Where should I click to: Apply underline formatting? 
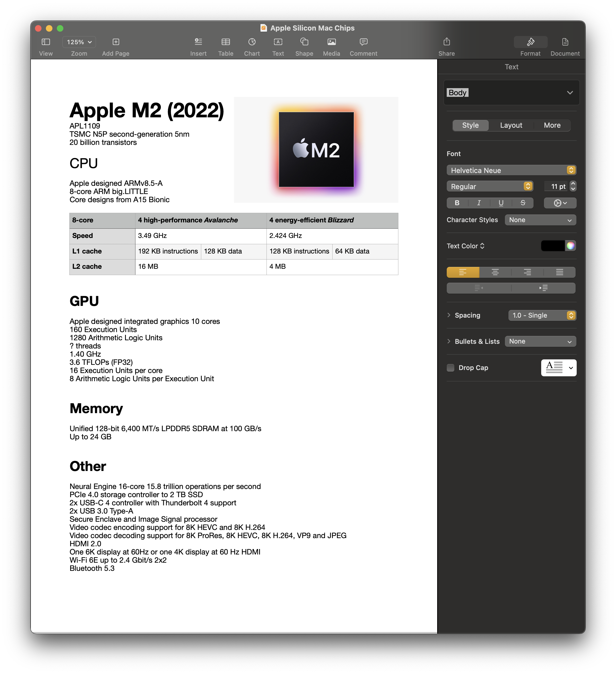(x=500, y=203)
